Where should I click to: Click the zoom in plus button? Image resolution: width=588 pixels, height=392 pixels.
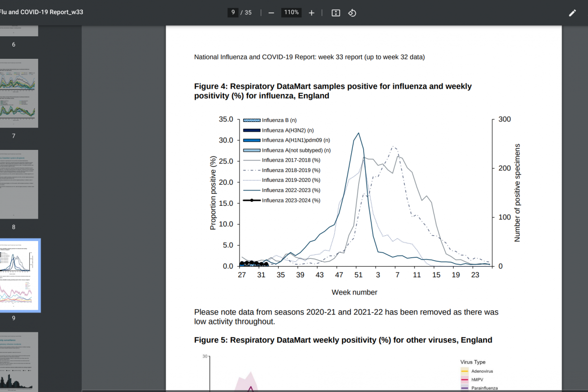[311, 13]
